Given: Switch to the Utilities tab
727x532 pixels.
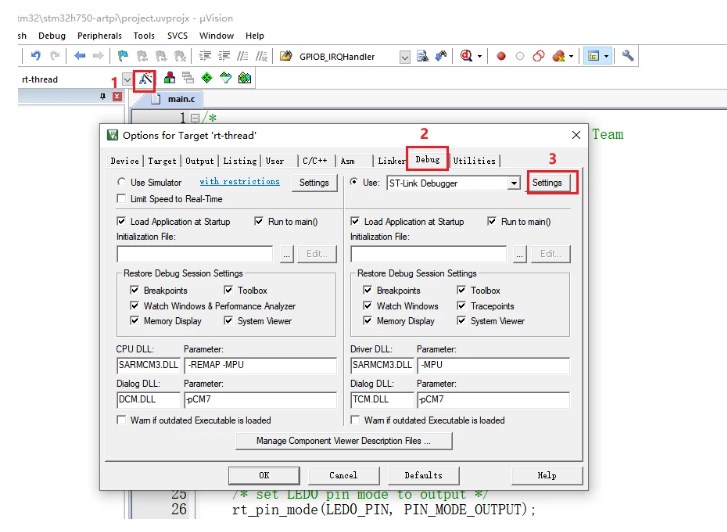Looking at the screenshot, I should (x=474, y=161).
